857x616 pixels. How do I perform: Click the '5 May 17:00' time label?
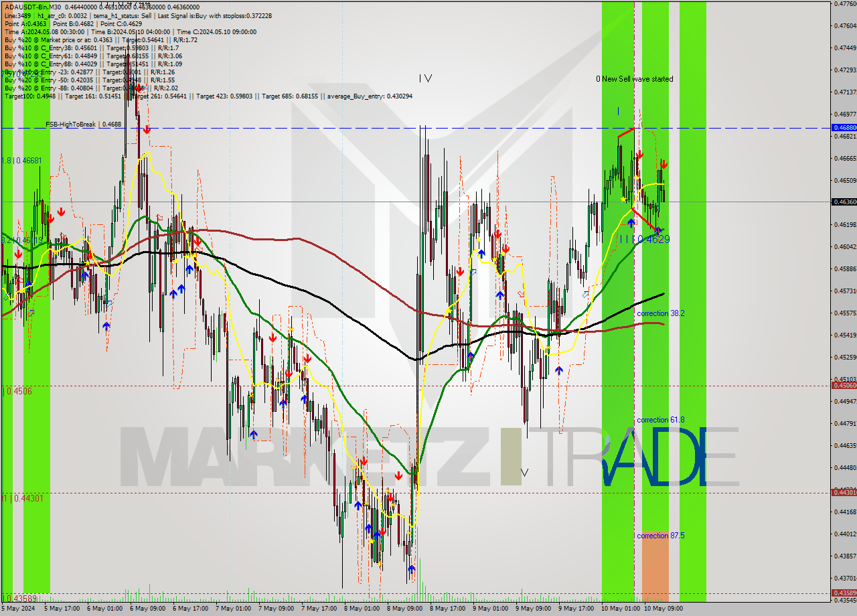(x=63, y=609)
